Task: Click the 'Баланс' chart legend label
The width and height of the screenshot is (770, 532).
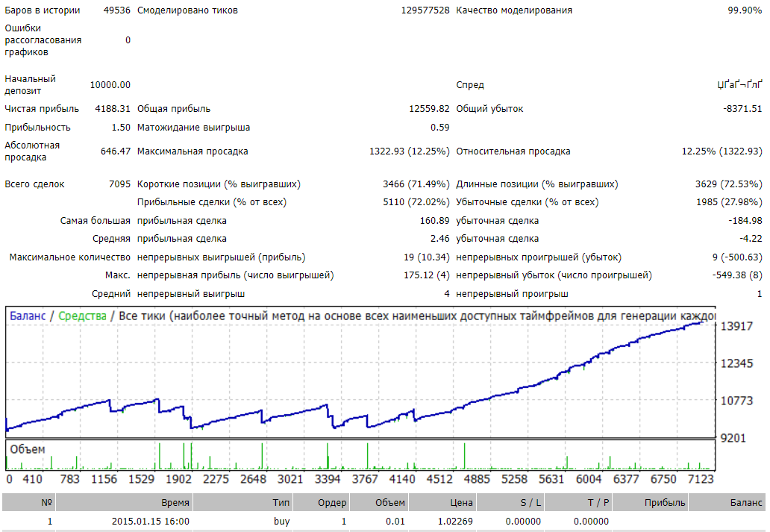Action: tap(28, 316)
